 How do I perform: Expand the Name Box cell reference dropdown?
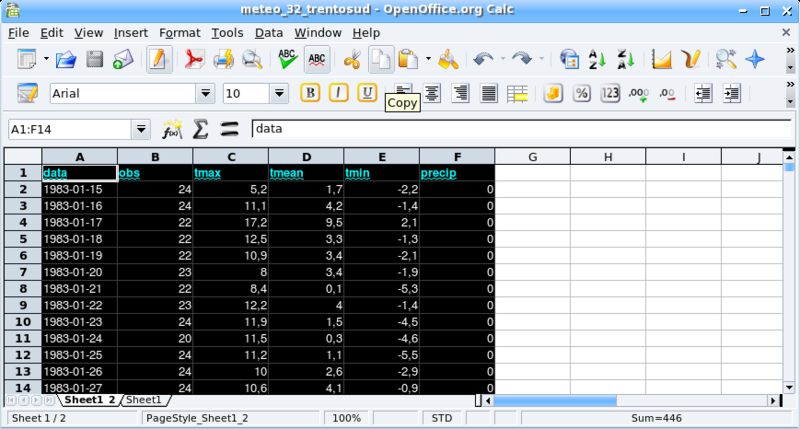[x=141, y=129]
